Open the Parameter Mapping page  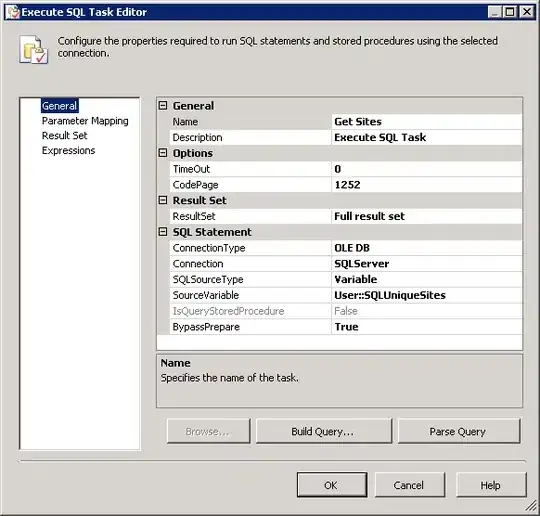click(85, 121)
